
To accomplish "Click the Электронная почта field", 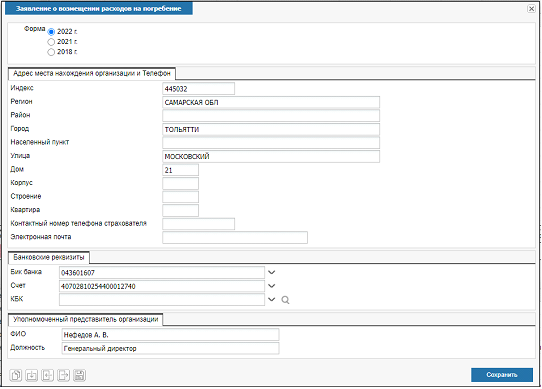I will (235, 238).
